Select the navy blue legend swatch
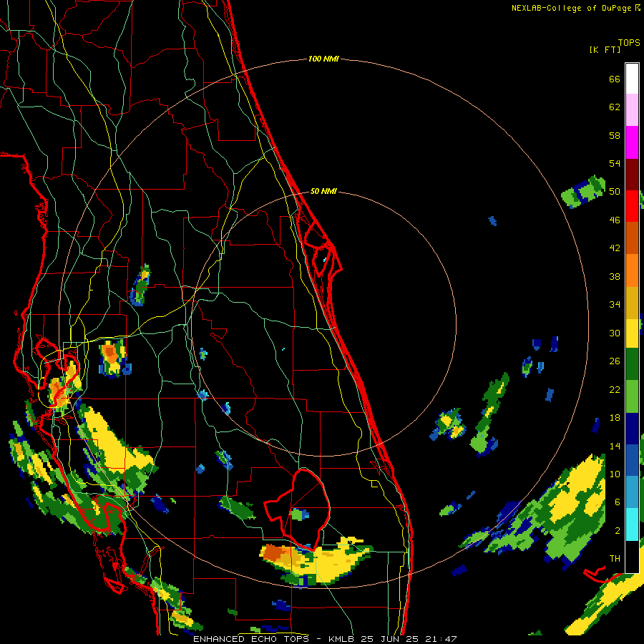The height and width of the screenshot is (644, 644). point(632,429)
